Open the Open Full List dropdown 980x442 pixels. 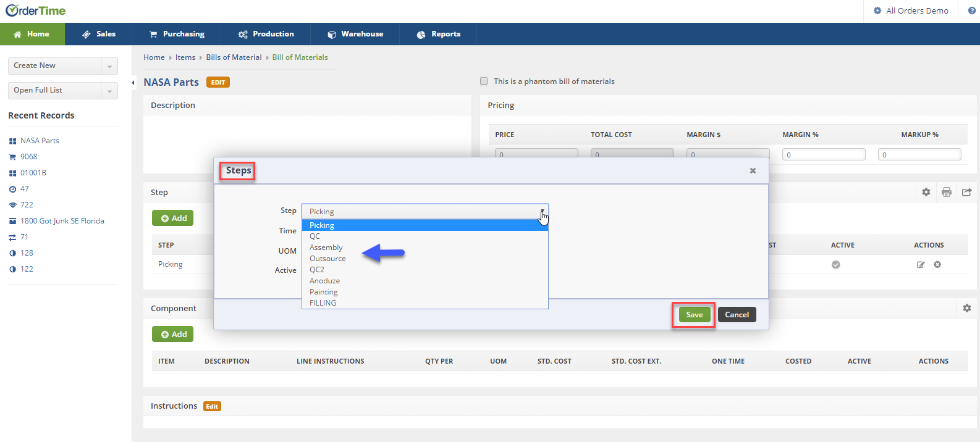(63, 90)
